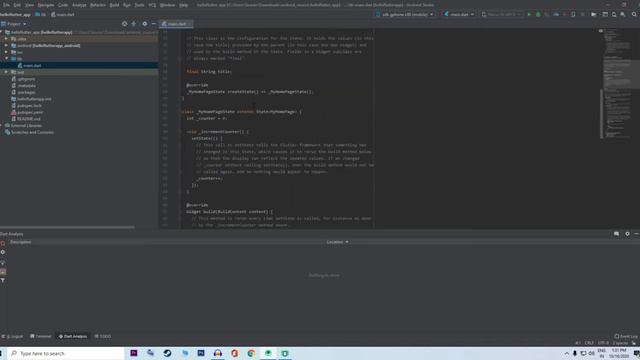The image size is (640, 360).
Task: Open the main.dart run configuration dropdown
Action: pos(459,14)
